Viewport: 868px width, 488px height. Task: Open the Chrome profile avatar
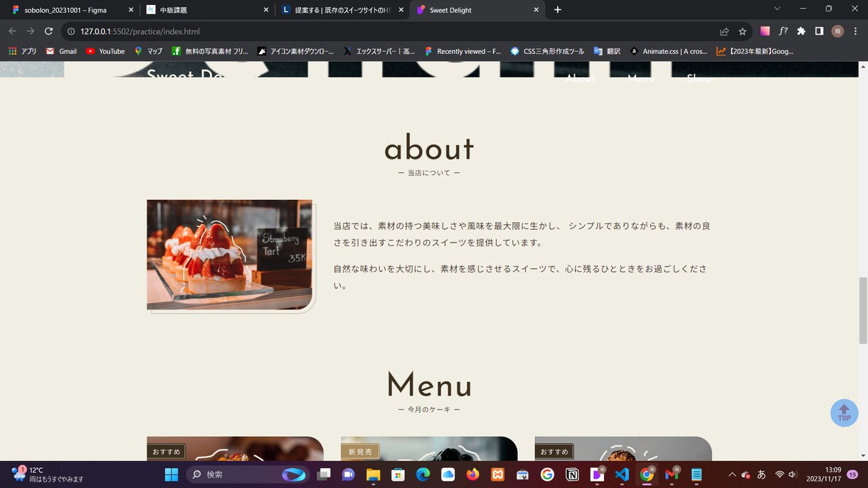(x=837, y=31)
